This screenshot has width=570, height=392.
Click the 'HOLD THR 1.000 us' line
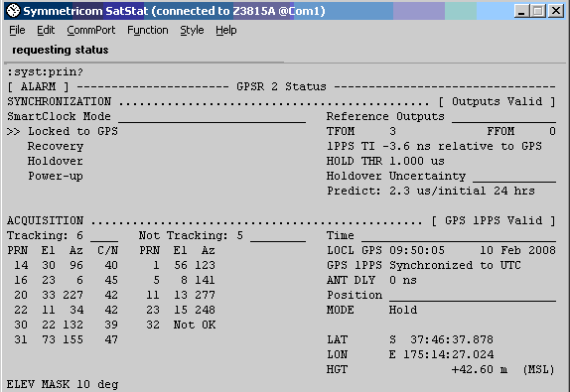click(385, 161)
